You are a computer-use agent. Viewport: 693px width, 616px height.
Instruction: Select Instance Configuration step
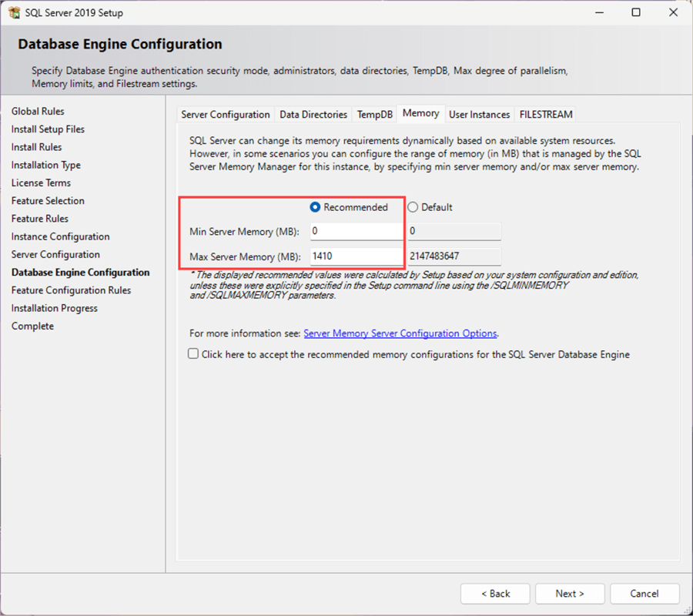pos(61,236)
